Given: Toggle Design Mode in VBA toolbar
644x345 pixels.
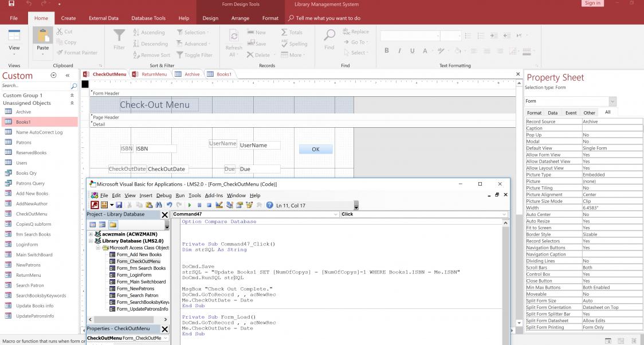Looking at the screenshot, I should click(219, 205).
